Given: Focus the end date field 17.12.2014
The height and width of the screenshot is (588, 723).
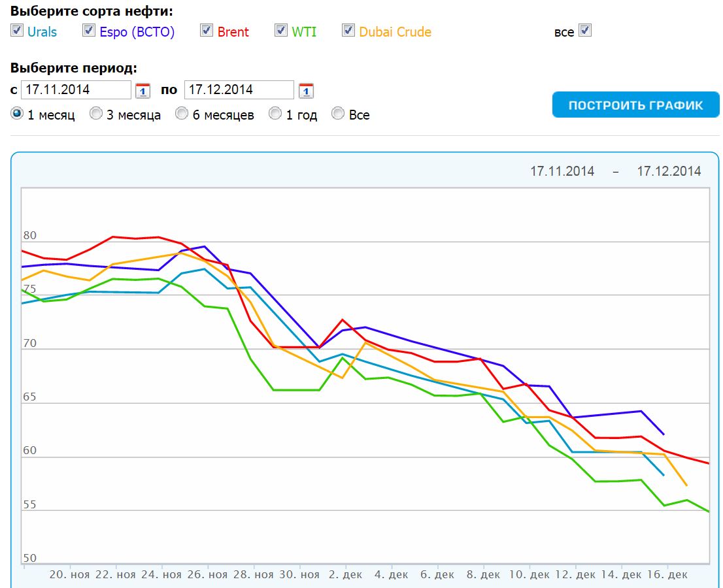Looking at the screenshot, I should pyautogui.click(x=239, y=90).
